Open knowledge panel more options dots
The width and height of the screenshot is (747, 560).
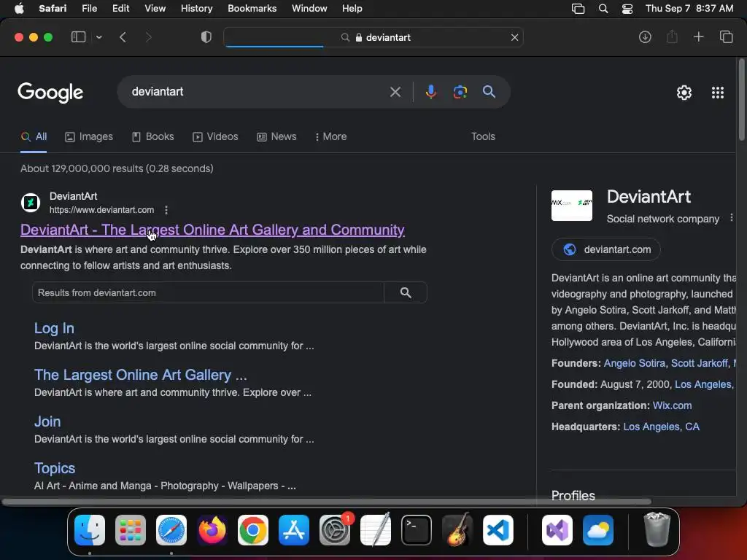[732, 217]
